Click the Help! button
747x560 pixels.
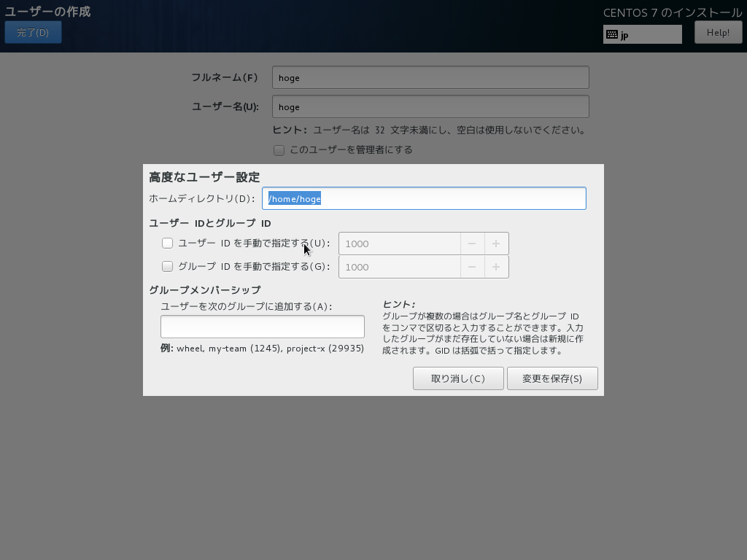718,32
